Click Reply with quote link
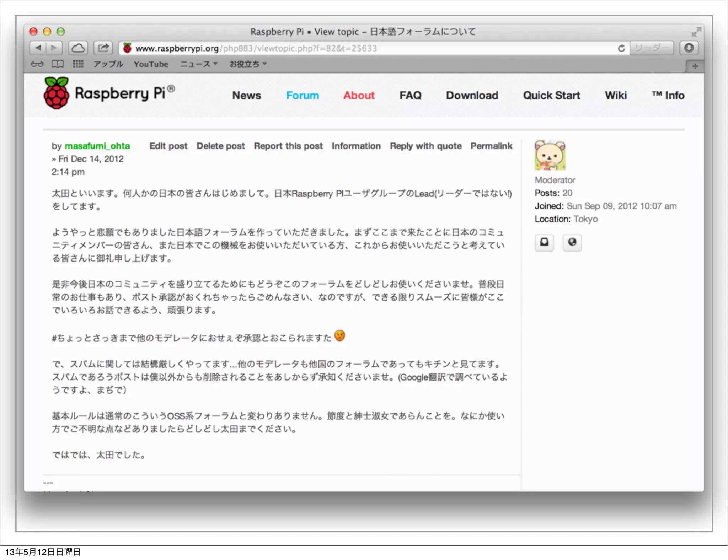Screen dimensions: 728x560 click(425, 146)
